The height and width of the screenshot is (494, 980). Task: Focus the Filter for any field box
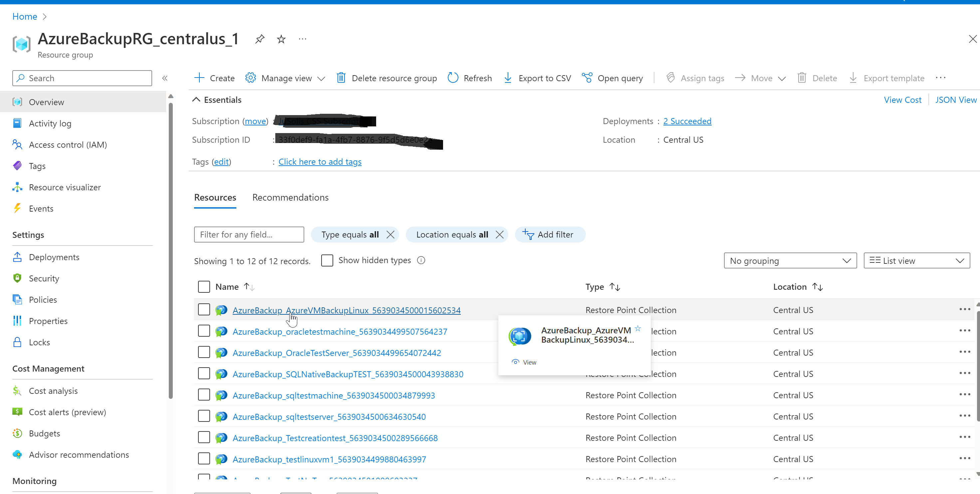(x=249, y=234)
